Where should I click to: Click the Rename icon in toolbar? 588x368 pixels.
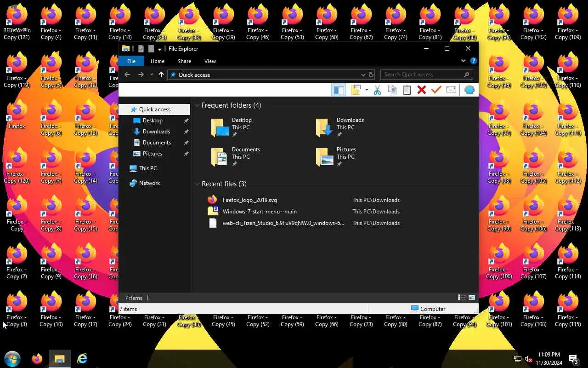451,90
